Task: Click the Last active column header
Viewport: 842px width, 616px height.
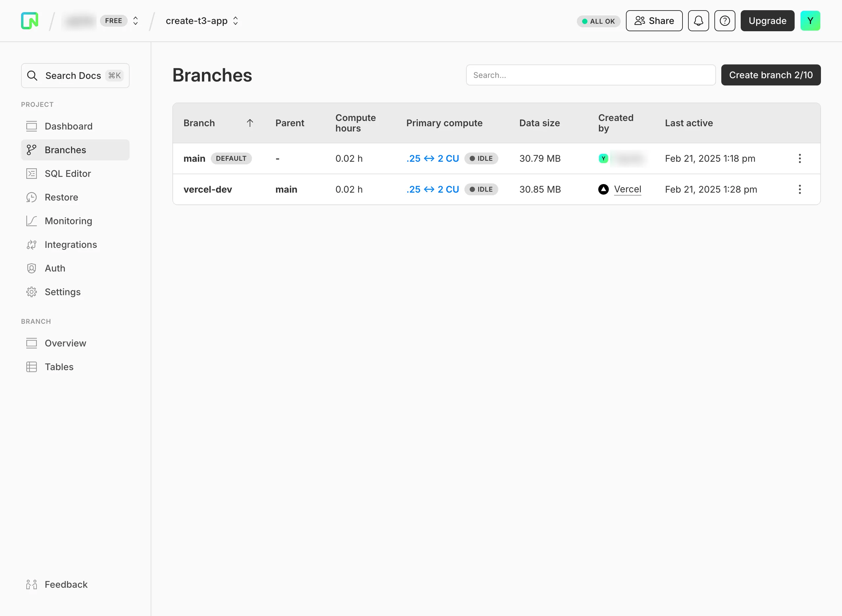Action: [x=688, y=123]
